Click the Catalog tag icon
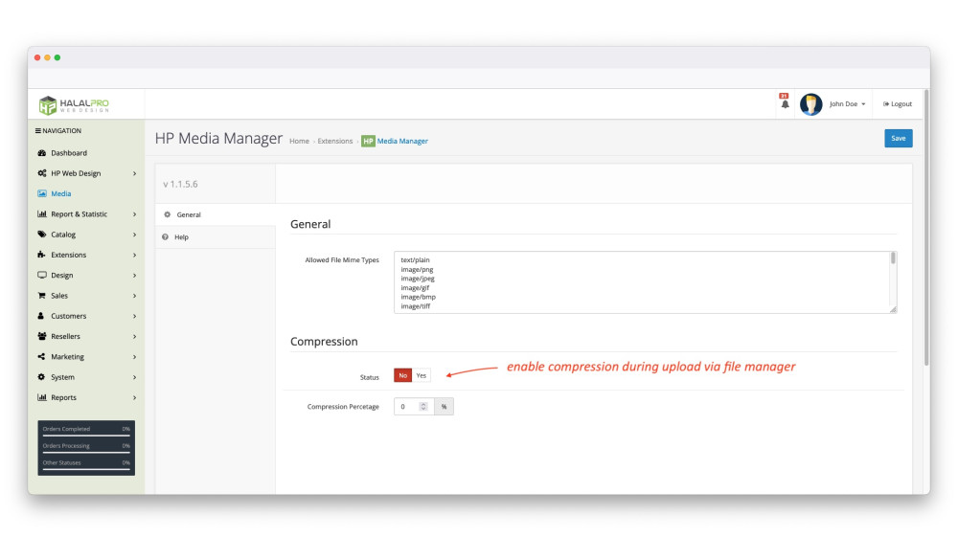958x560 pixels. (x=42, y=235)
